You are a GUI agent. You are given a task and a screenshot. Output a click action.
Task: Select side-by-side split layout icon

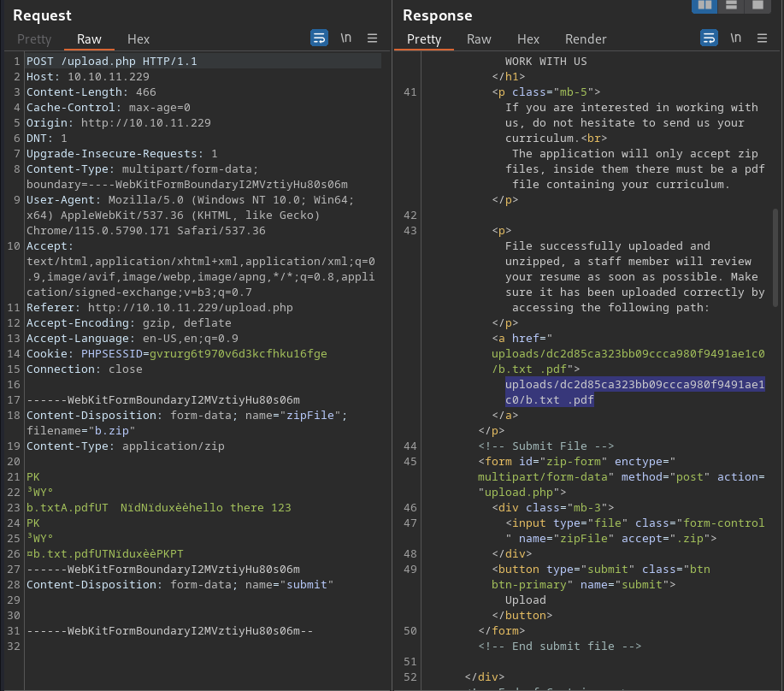pos(704,5)
